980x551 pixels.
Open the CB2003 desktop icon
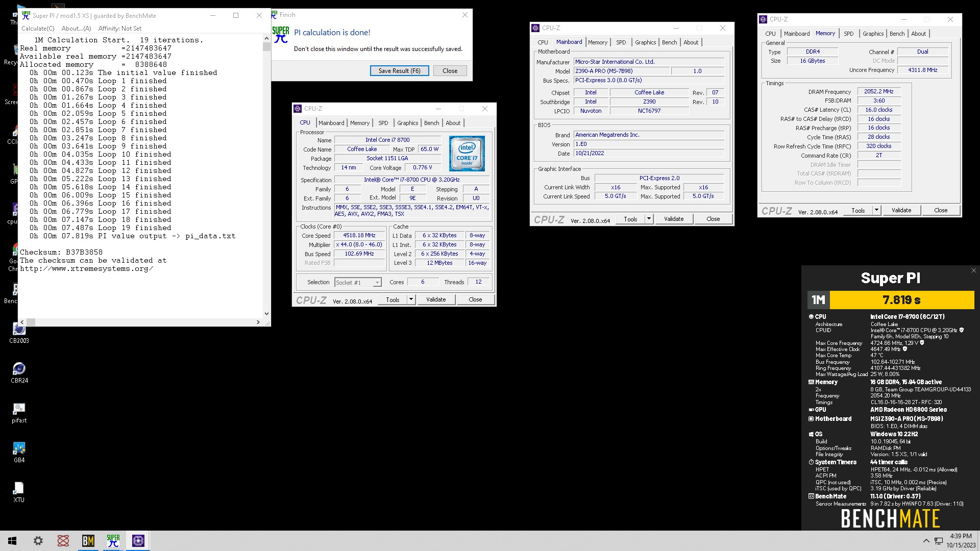click(x=19, y=333)
